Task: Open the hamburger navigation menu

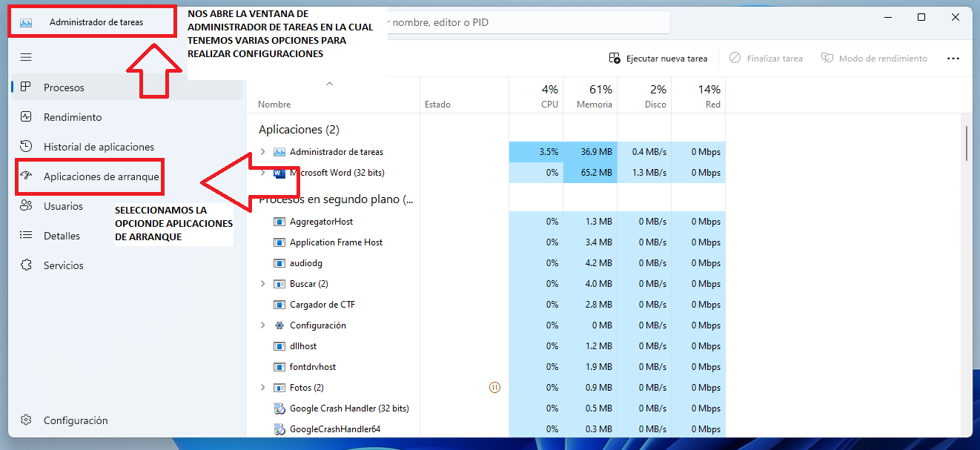Action: point(26,57)
